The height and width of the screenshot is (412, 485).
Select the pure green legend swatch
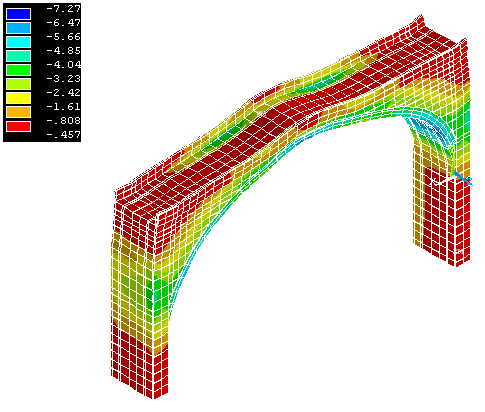coord(18,70)
